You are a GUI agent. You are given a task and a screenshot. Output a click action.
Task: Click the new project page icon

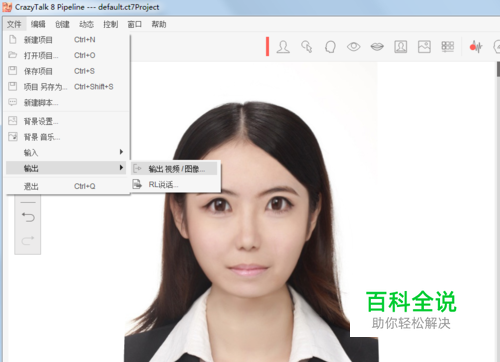point(13,39)
